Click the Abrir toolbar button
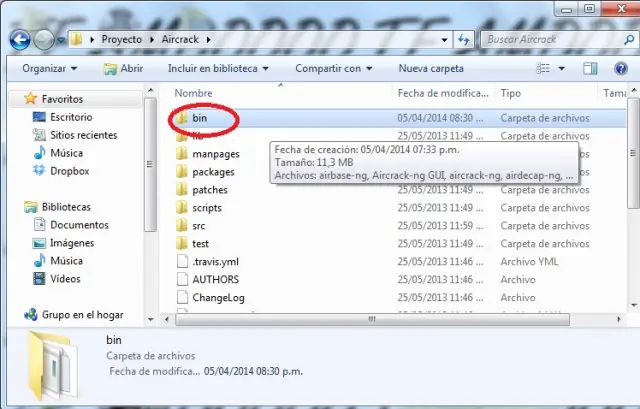This screenshot has height=409, width=640. 123,68
